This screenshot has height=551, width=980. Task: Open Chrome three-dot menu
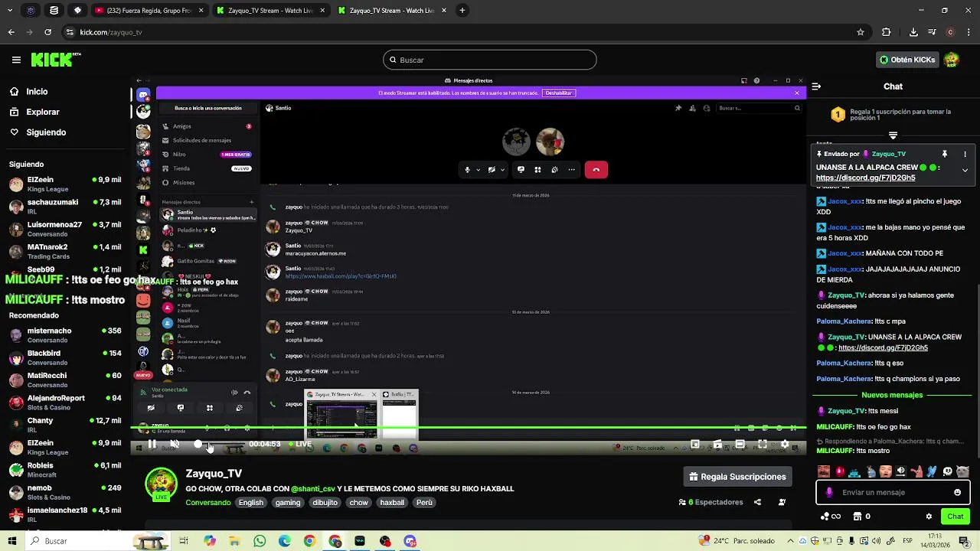(967, 32)
